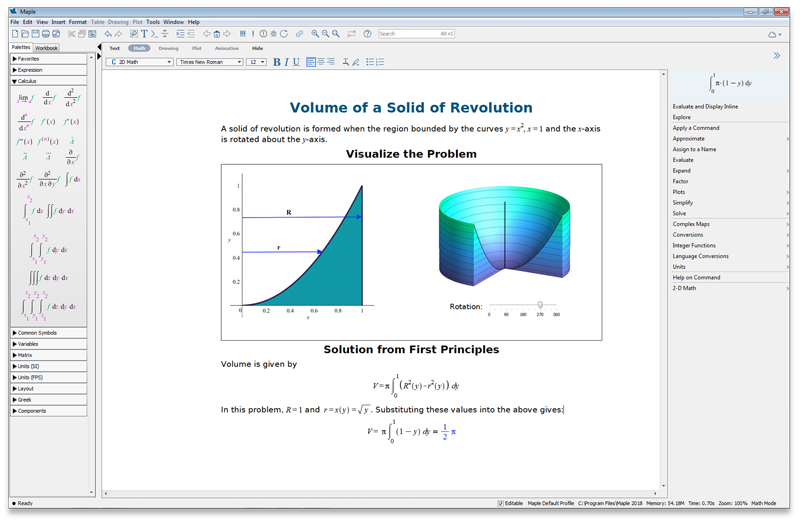The width and height of the screenshot is (800, 523).
Task: Click the Undo arrow icon
Action: tap(108, 34)
